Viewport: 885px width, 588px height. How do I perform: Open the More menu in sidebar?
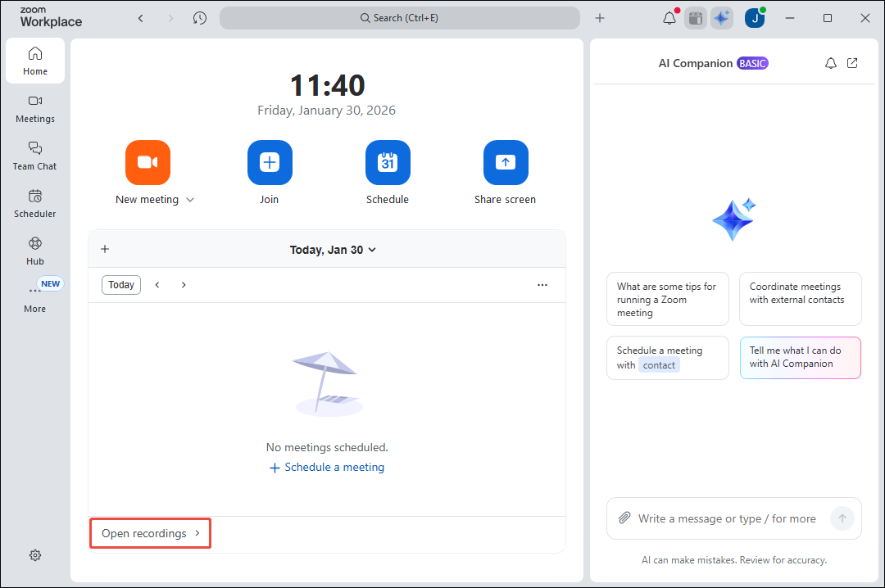point(35,298)
